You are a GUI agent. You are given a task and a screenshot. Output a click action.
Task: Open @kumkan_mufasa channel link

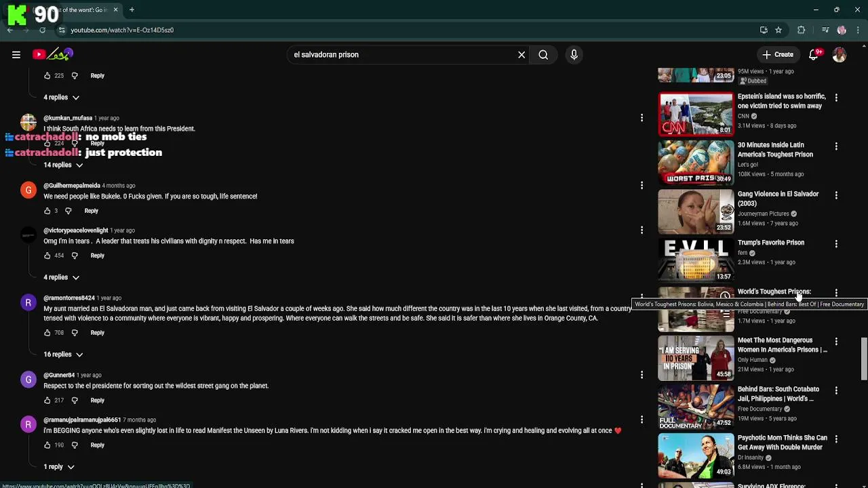click(x=68, y=119)
